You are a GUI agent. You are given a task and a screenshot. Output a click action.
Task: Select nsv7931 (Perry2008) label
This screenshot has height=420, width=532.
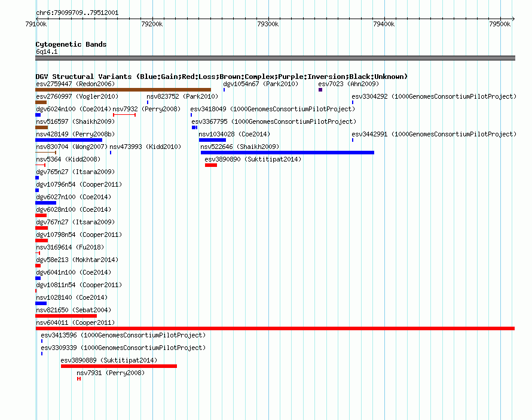(x=111, y=373)
